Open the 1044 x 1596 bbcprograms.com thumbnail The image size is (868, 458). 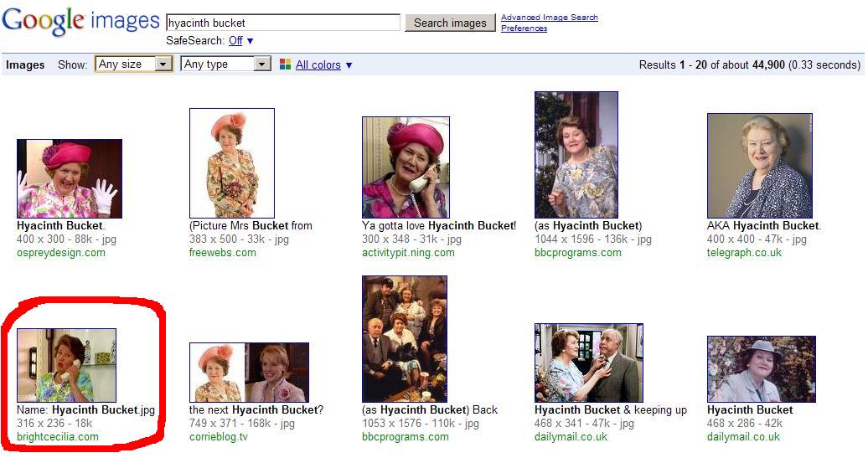[576, 155]
